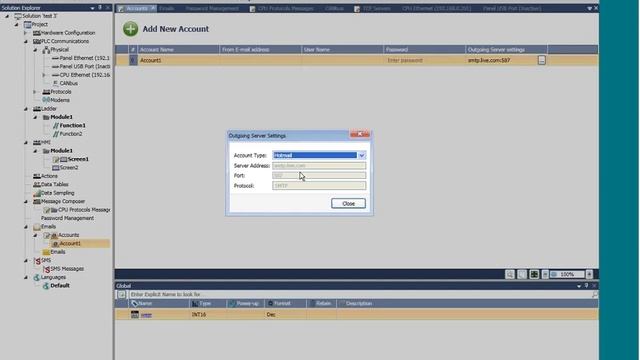Screen dimensions: 640x360
Task: Open outgoing server settings ellipsis button for Account1
Action: point(542,60)
